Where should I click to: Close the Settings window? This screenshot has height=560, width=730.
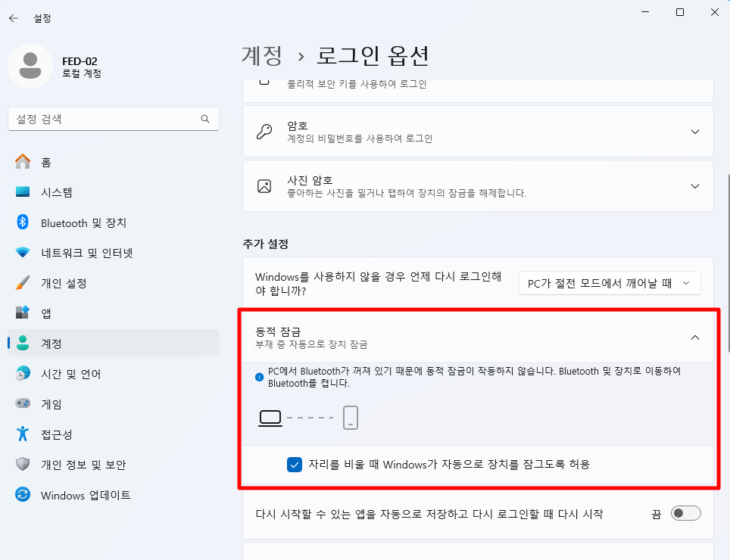(x=715, y=12)
